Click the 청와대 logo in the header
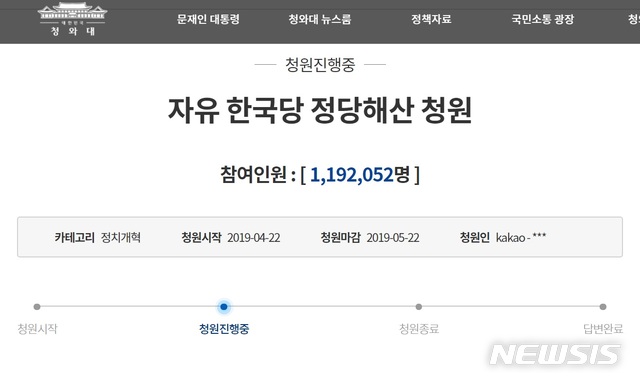The height and width of the screenshot is (383, 640). pyautogui.click(x=72, y=19)
